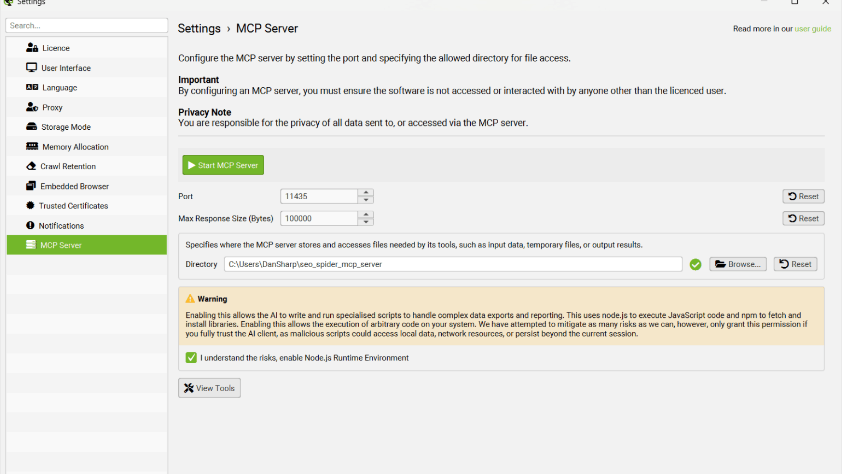Click the Language sidebar icon
This screenshot has height=474, width=842.
click(x=32, y=87)
